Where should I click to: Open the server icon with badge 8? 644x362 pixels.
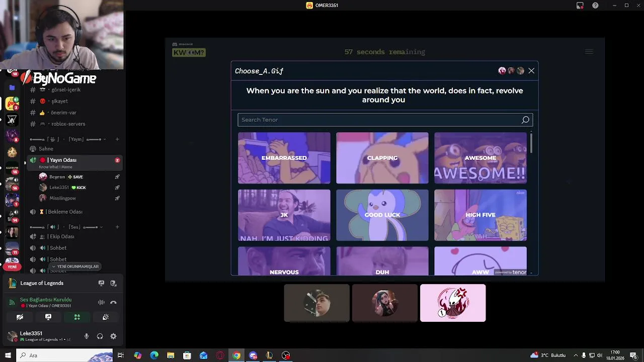[x=12, y=136]
